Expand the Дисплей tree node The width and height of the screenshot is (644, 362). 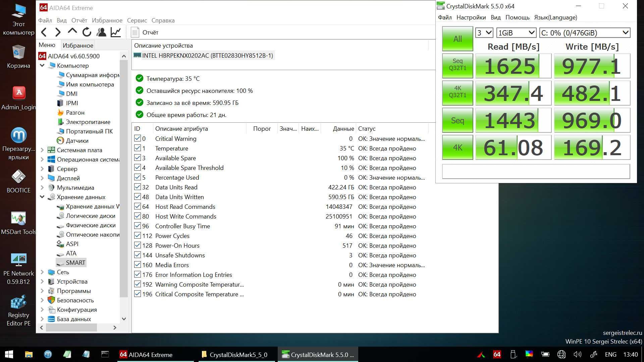pyautogui.click(x=42, y=178)
